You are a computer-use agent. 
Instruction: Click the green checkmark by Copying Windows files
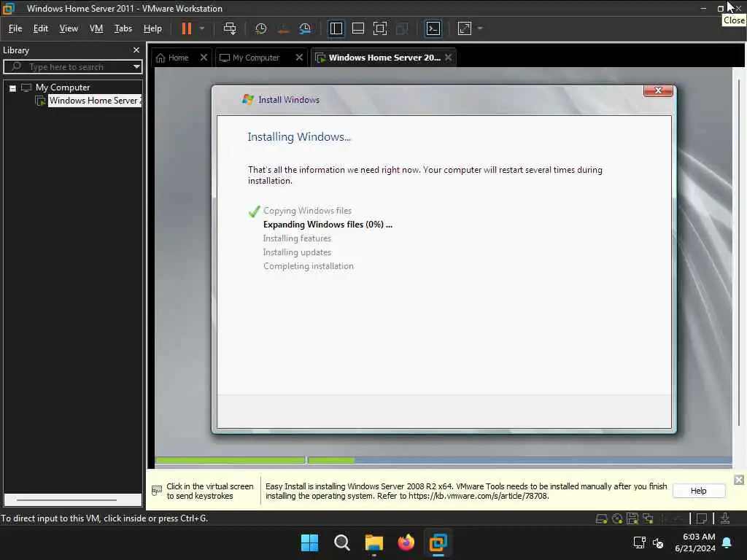(x=255, y=211)
